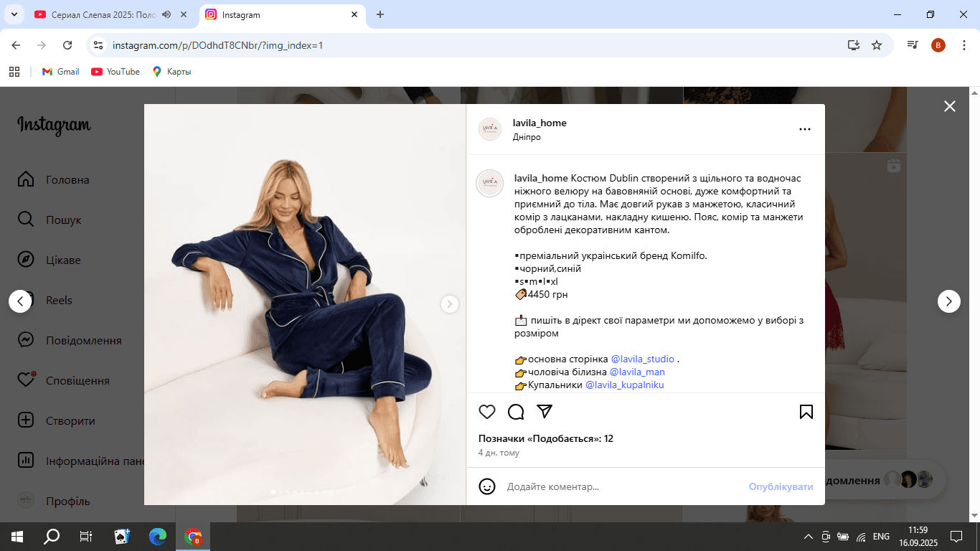980x551 pixels.
Task: Open @lavila_studio mention link
Action: [643, 359]
